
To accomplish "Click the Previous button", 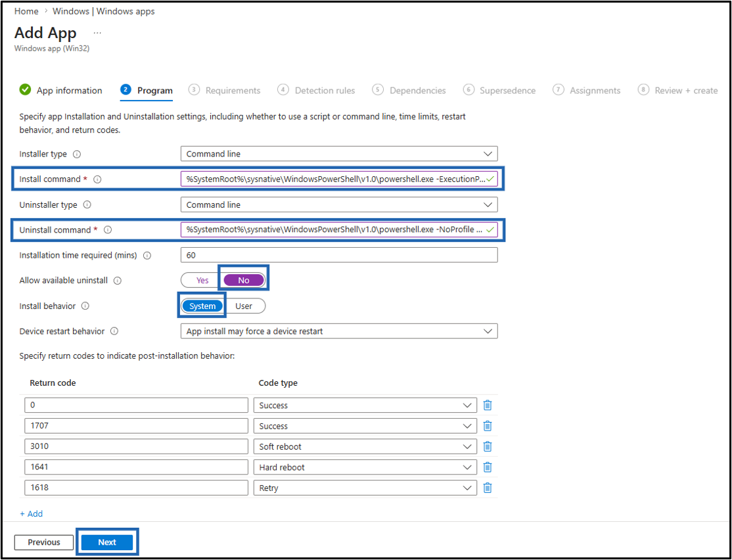I will 44,542.
